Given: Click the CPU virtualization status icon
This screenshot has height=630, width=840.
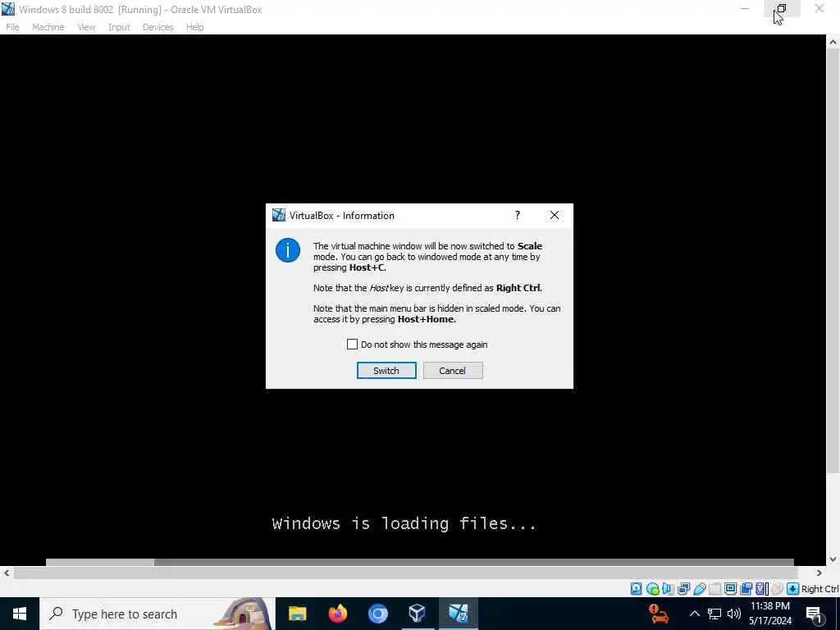Looking at the screenshot, I should 761,589.
